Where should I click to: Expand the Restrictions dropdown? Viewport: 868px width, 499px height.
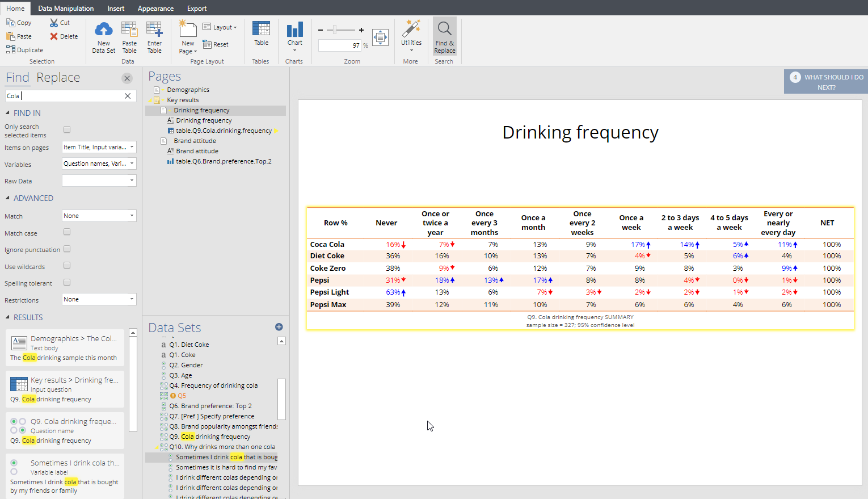coord(99,299)
